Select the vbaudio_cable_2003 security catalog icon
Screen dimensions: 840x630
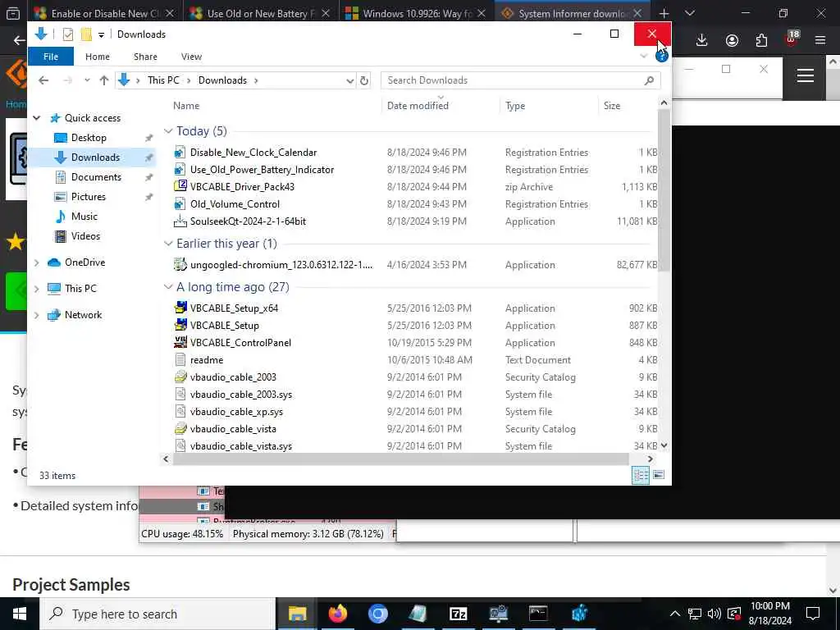click(x=180, y=377)
